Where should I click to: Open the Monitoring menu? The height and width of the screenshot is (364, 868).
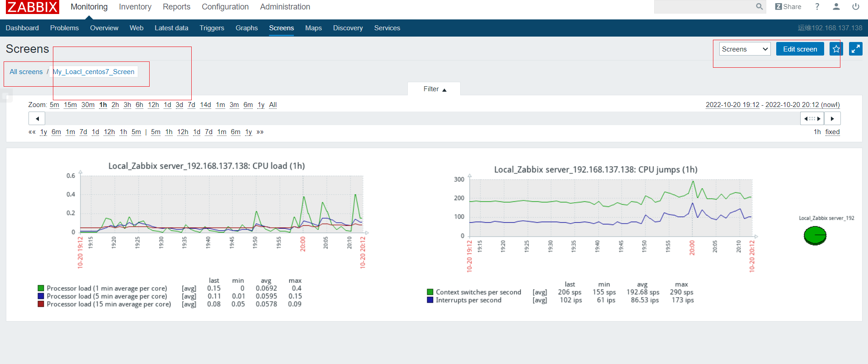(89, 7)
